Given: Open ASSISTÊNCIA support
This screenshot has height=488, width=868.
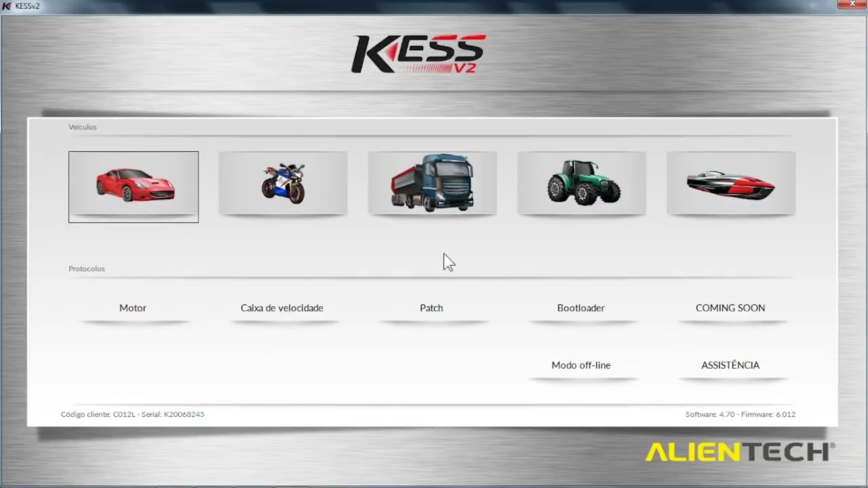Looking at the screenshot, I should 730,365.
